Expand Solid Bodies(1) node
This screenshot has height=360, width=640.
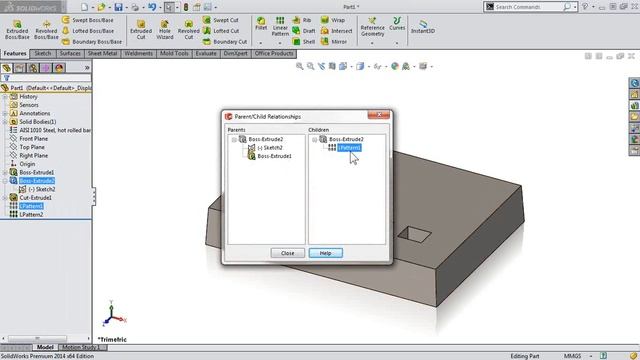pyautogui.click(x=5, y=122)
